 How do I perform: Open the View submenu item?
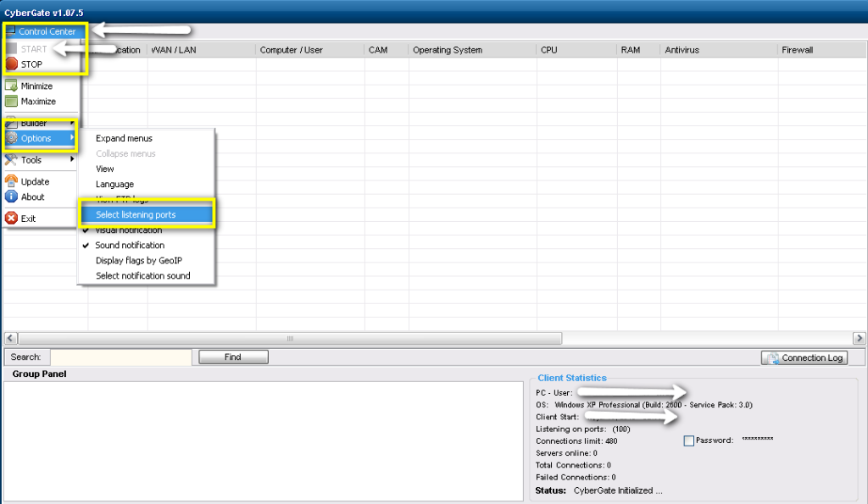[104, 169]
